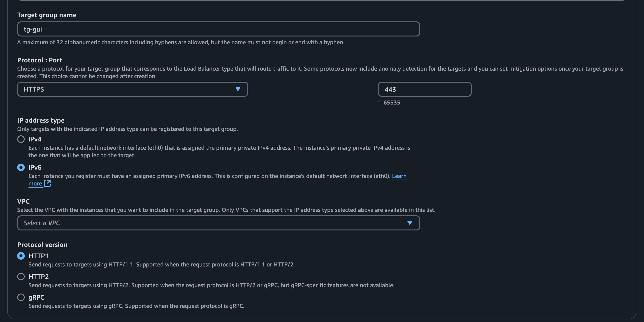Focus the Target group name field
The width and height of the screenshot is (644, 322).
coord(218,29)
